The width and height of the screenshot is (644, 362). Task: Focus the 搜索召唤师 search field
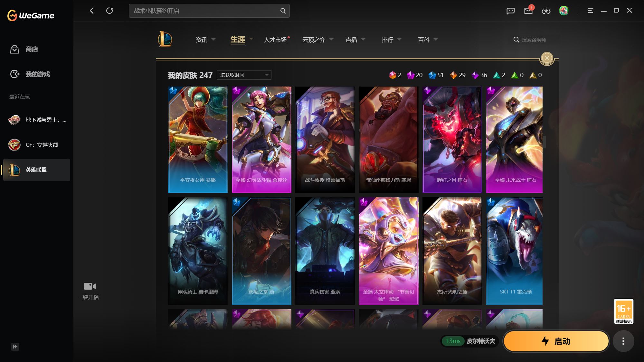pos(535,40)
